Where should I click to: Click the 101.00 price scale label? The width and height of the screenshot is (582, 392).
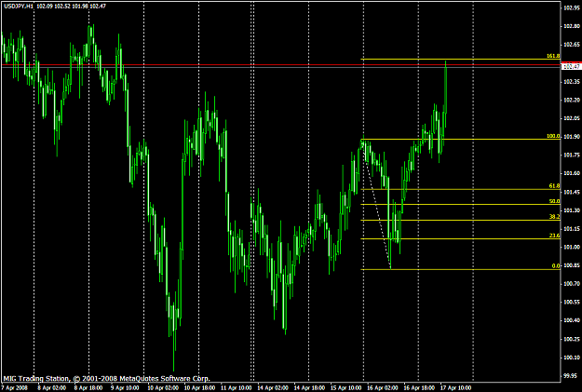(x=572, y=247)
